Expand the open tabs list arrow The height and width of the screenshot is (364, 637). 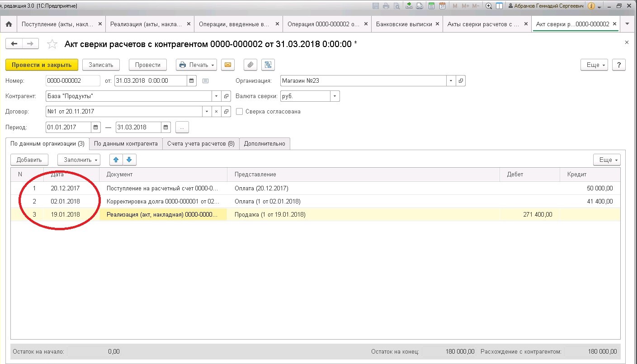tap(627, 24)
